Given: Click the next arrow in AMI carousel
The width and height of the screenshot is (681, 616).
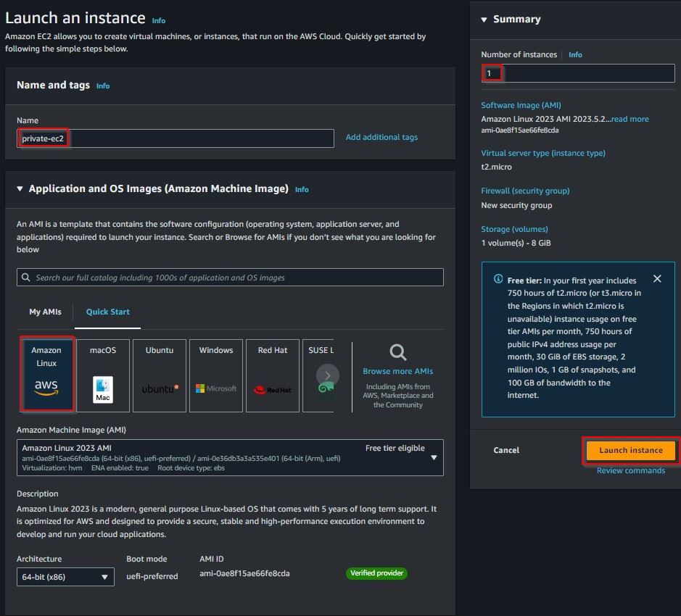Looking at the screenshot, I should [328, 375].
